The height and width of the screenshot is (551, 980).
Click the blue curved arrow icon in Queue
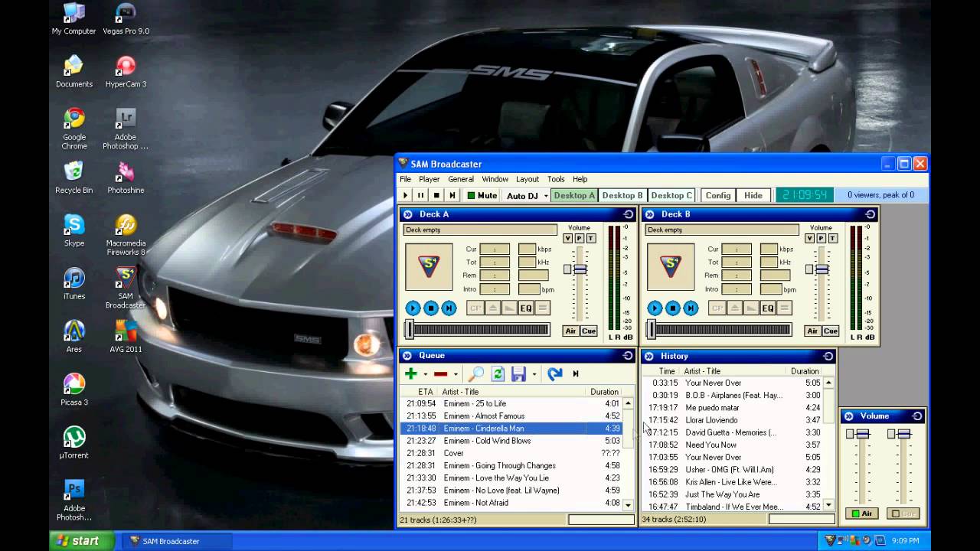tap(555, 373)
